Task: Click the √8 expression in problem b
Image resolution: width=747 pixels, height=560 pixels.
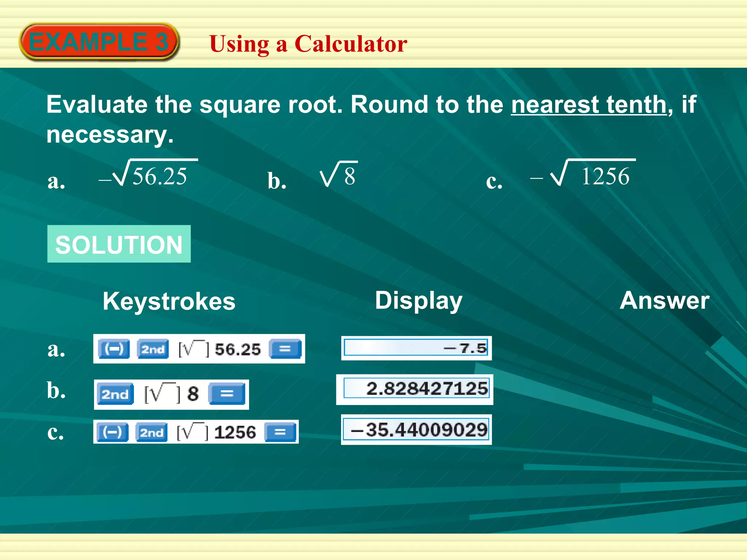Action: click(338, 174)
